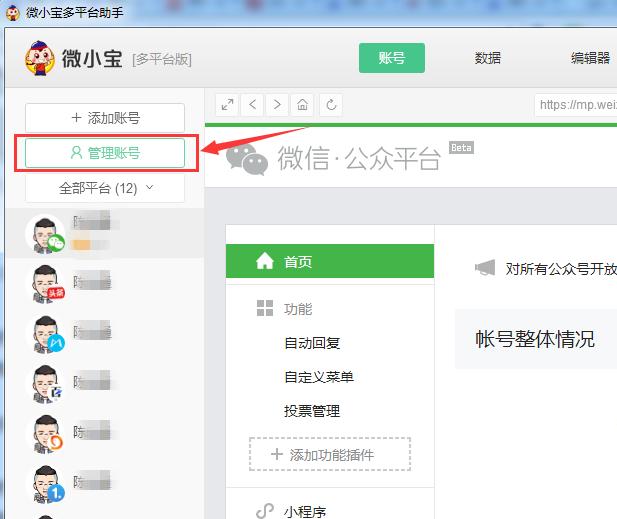Click the person icon in 管理账号
Screen dimensions: 617x519
[76, 153]
